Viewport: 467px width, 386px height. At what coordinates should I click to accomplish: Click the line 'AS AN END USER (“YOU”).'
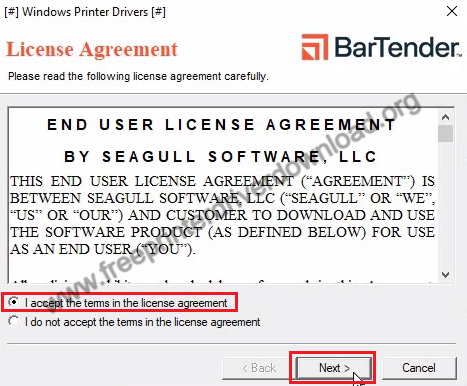[x=103, y=249]
